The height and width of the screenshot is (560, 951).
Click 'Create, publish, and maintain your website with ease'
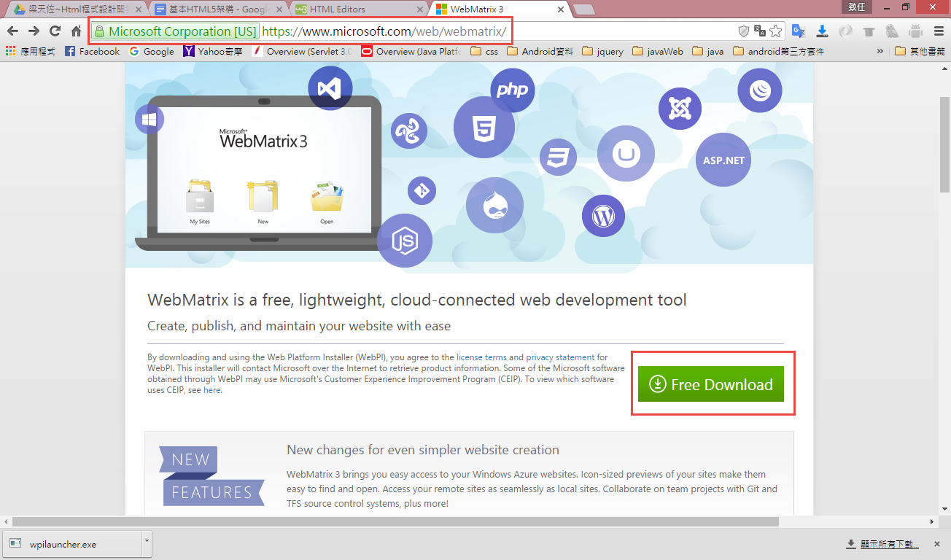tap(299, 326)
